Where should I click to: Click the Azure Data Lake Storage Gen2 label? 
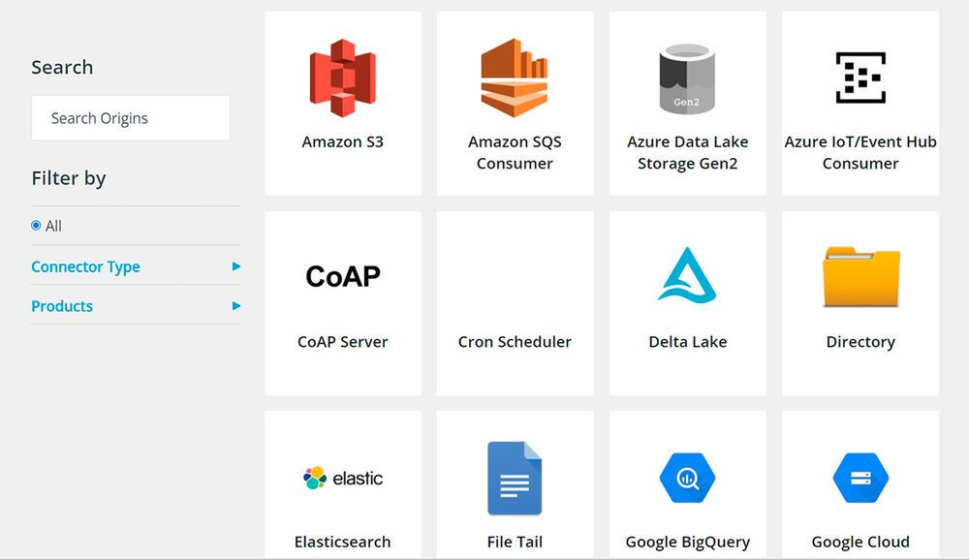click(x=687, y=152)
